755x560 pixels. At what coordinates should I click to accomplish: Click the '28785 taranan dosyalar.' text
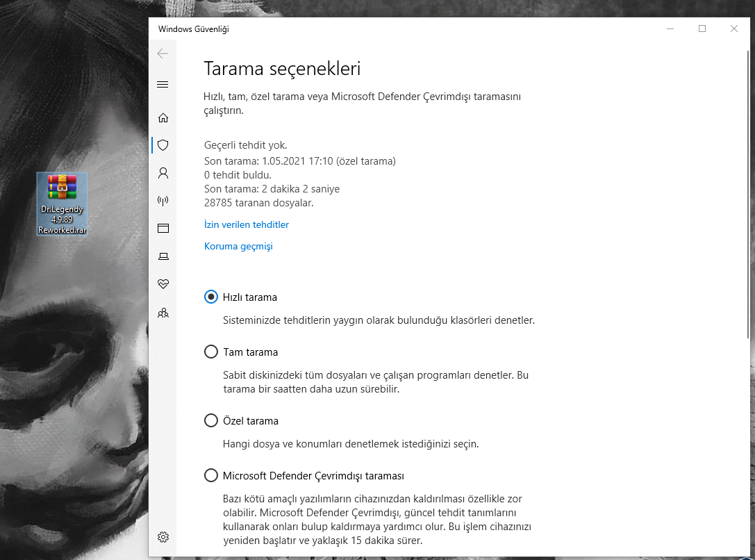(x=258, y=203)
